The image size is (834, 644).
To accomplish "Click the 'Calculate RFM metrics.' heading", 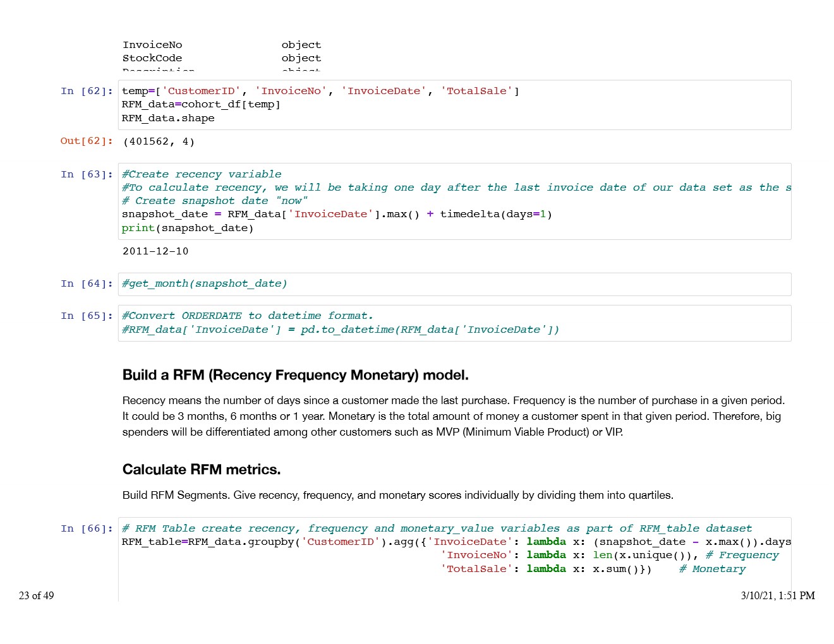I will pos(201,469).
